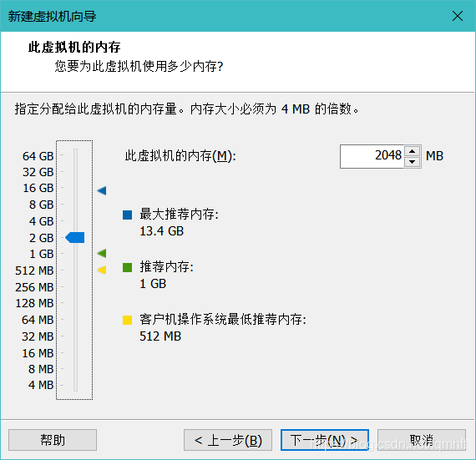Click the memory value field showing 2048
Screen dimensions: 476x460
pos(372,156)
